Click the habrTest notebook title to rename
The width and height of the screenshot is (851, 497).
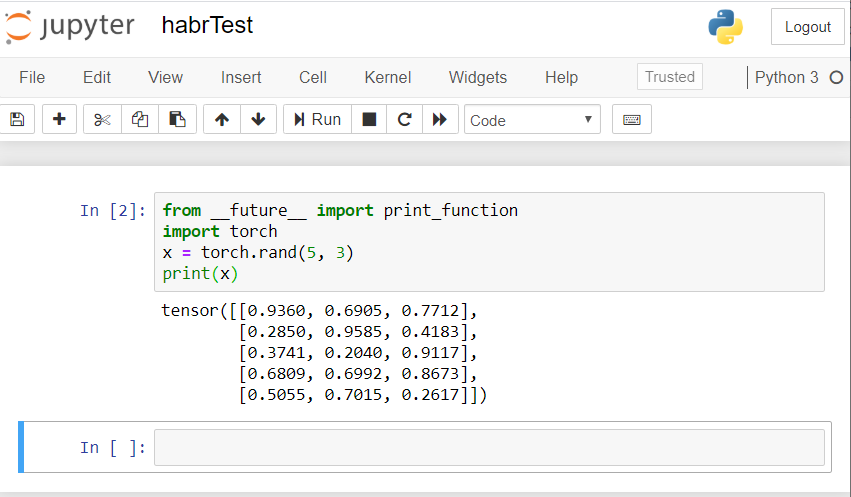(x=207, y=26)
